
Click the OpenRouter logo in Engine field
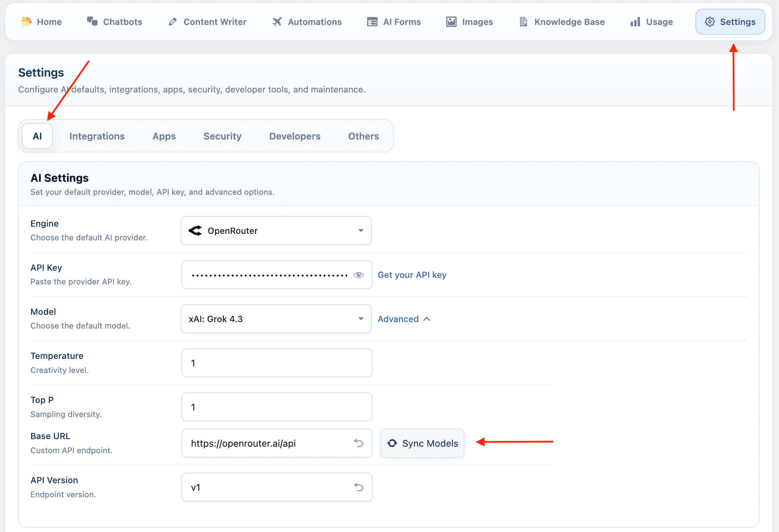click(x=195, y=231)
